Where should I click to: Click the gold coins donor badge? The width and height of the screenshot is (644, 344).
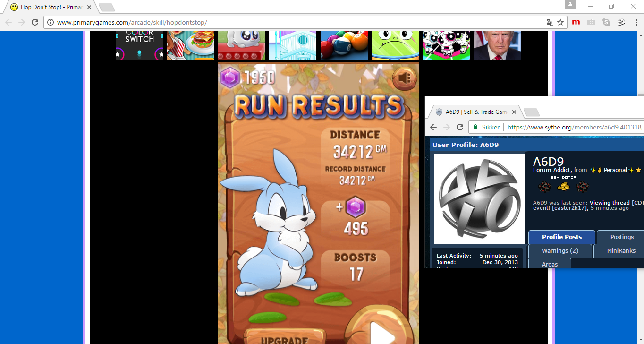(563, 187)
